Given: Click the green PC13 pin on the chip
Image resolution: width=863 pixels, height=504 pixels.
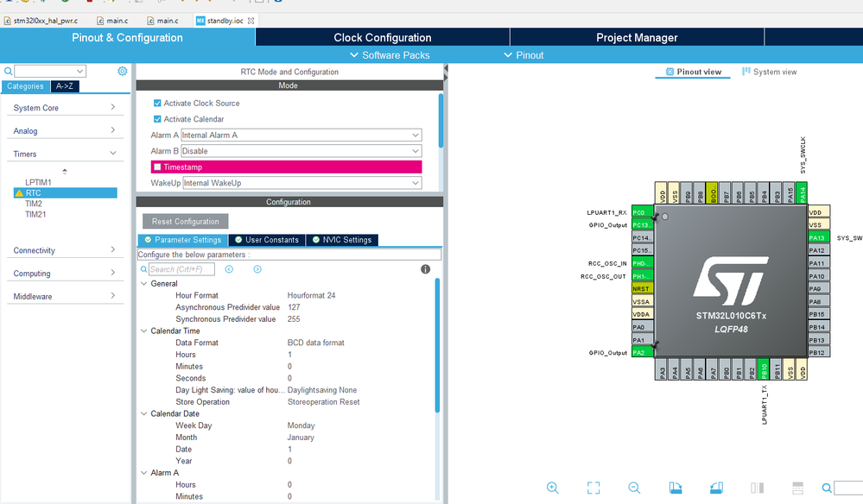Looking at the screenshot, I should point(643,224).
